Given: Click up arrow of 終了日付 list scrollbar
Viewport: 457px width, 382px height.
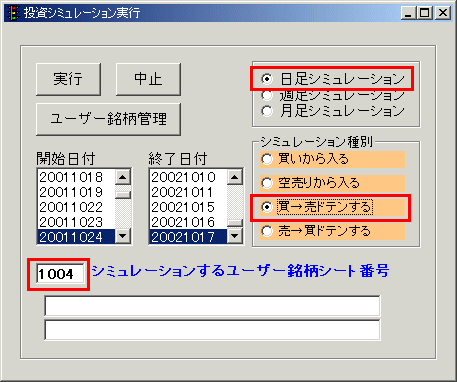Looking at the screenshot, I should coord(235,177).
